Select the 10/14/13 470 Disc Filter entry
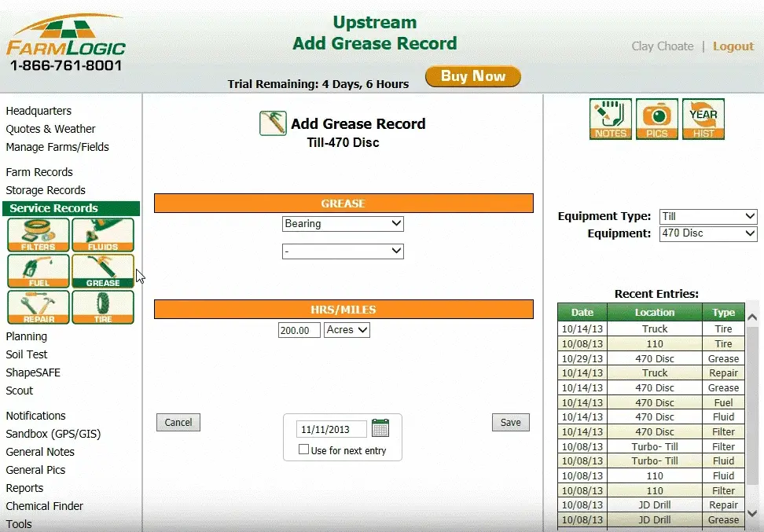764x532 pixels. pos(651,431)
